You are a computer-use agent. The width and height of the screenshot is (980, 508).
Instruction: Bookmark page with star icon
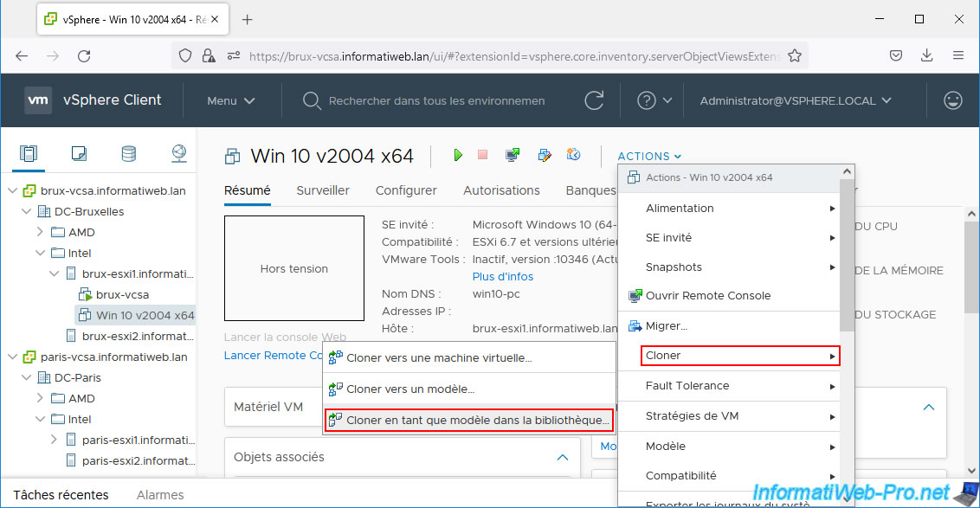pos(795,56)
